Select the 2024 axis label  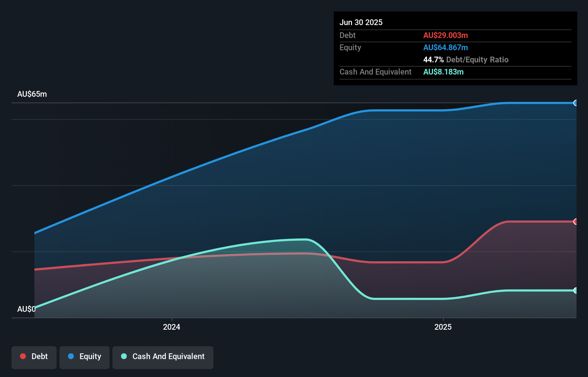point(172,326)
